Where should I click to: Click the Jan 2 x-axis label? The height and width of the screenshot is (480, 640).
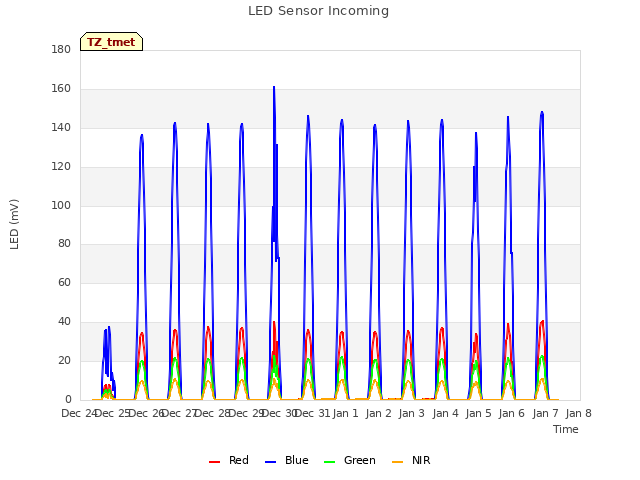379,413
